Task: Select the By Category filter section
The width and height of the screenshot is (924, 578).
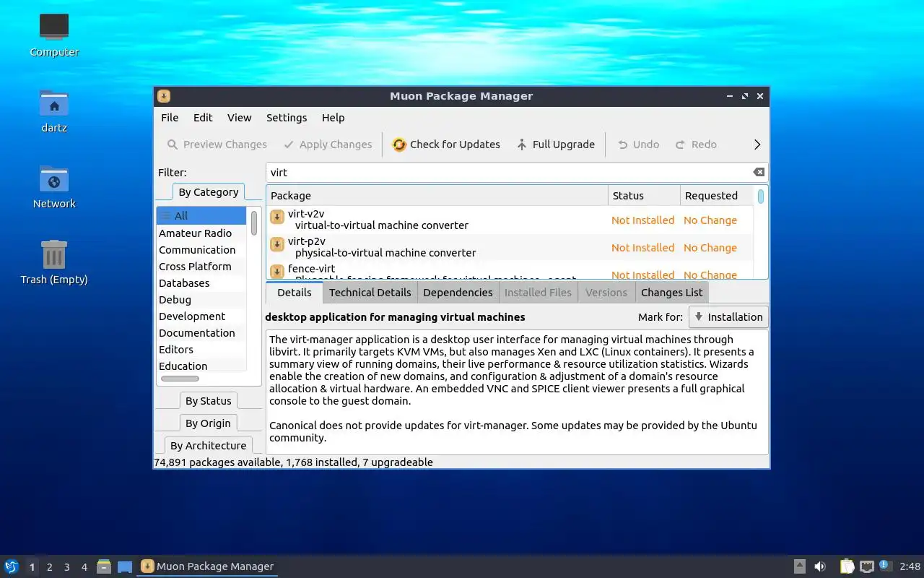Action: click(x=209, y=192)
